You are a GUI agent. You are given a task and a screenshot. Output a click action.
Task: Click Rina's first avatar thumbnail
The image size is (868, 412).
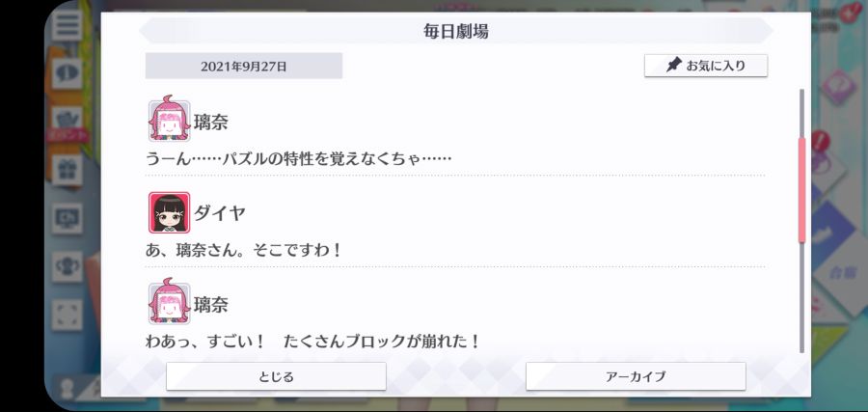pos(169,119)
